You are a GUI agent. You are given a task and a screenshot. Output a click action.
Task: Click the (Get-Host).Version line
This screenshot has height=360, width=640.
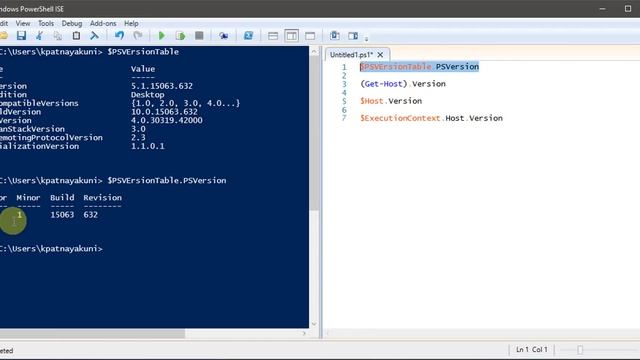tap(403, 84)
